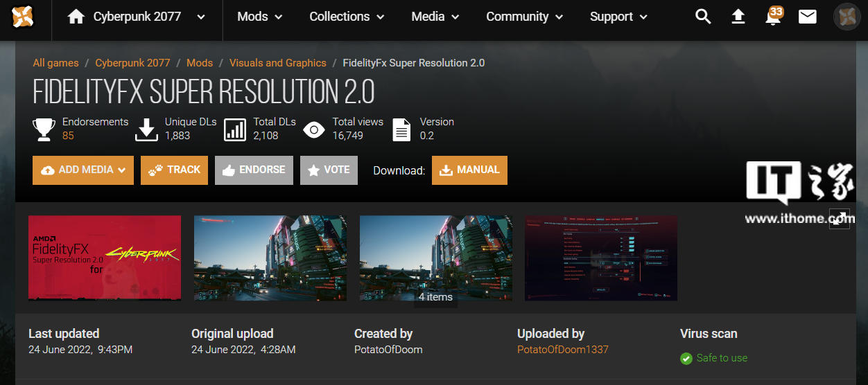Viewport: 868px width, 385px height.
Task: Open the third thumbnail with 4 items label
Action: tap(436, 258)
